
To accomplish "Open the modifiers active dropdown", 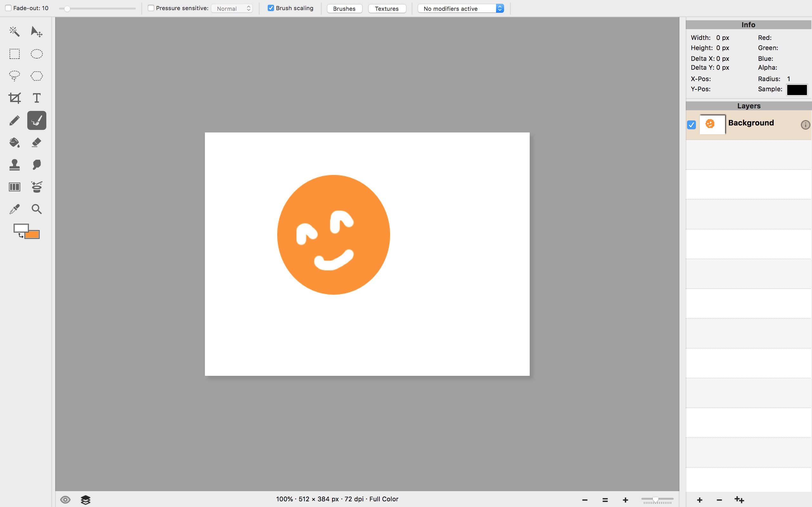I will pos(461,8).
